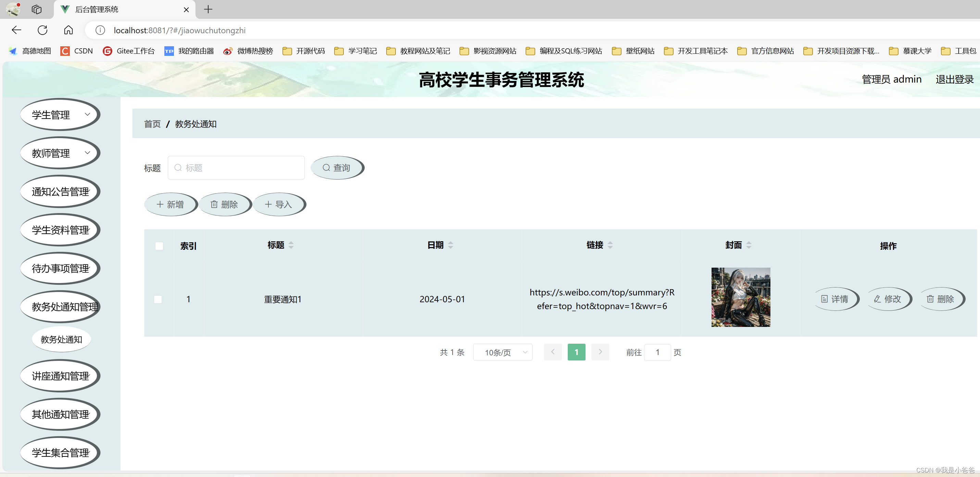Select 教务处通知 submenu item

point(61,339)
